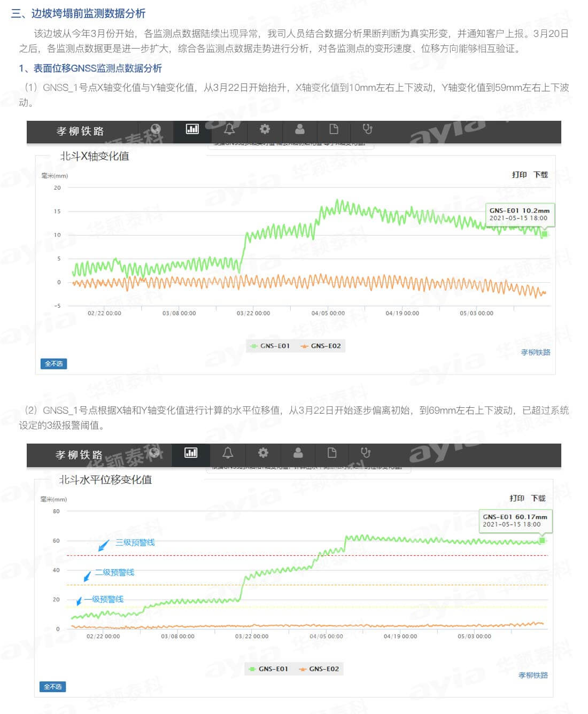Click 下载 above the 北斗水平位移变化值 chart
The width and height of the screenshot is (588, 714).
click(x=540, y=498)
